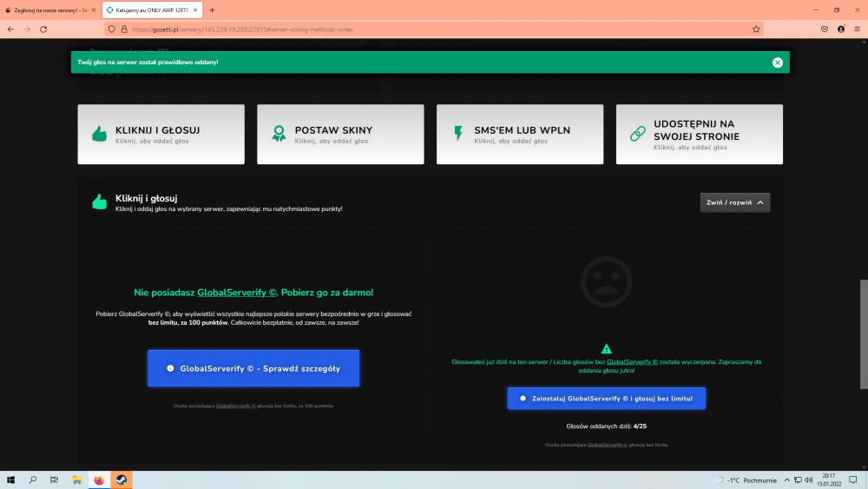Go back to the previous page
868x489 pixels.
coord(11,30)
